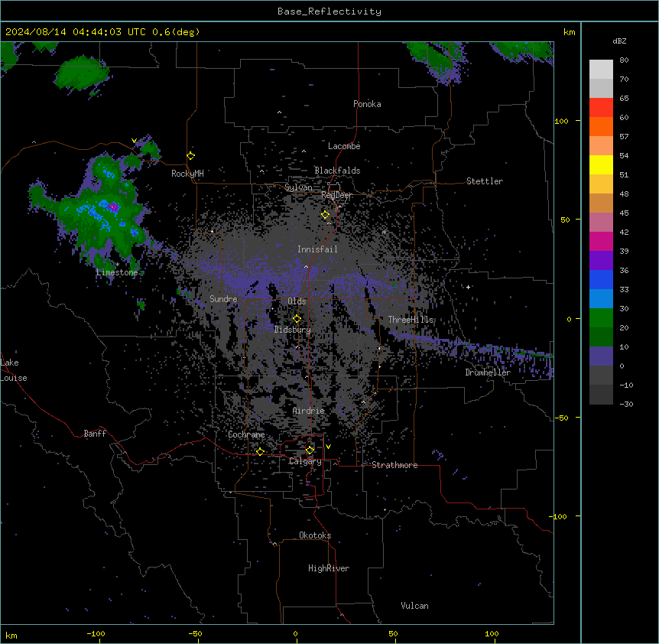The width and height of the screenshot is (659, 644).
Task: Click the HighRiver label
Action: coord(329,568)
